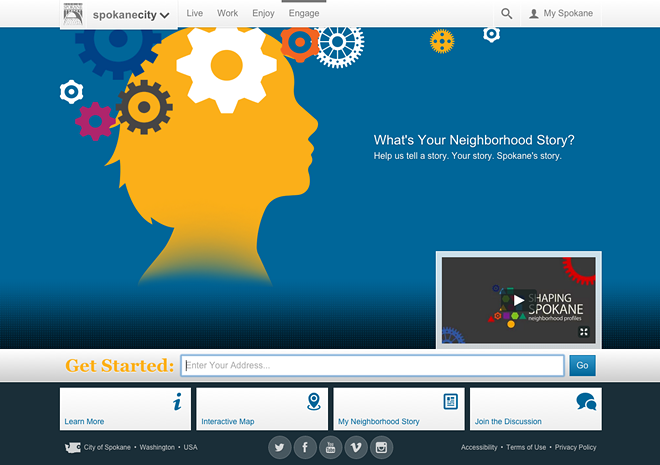660x465 pixels.
Task: Open Join the Discussion link
Action: point(508,422)
